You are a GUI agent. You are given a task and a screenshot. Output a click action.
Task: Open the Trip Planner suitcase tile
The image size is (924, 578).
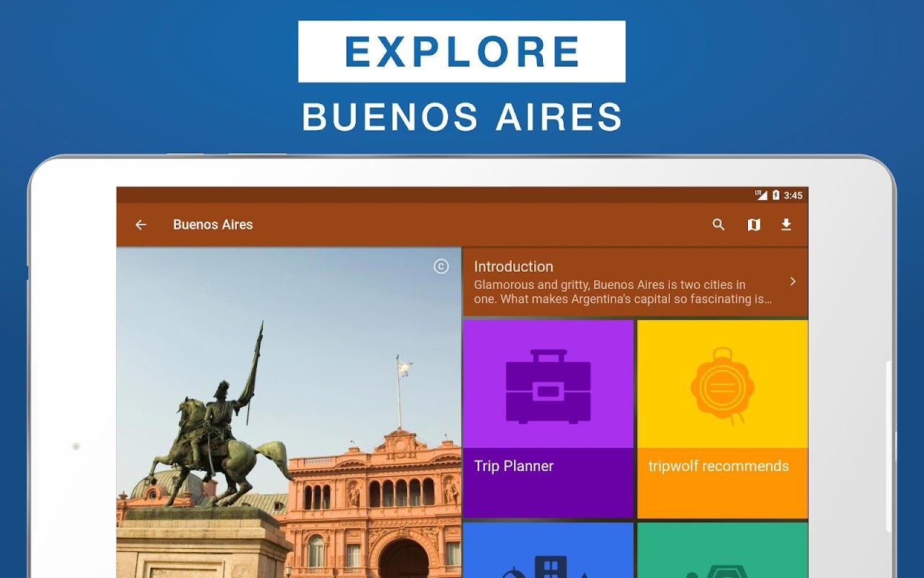[x=548, y=419]
